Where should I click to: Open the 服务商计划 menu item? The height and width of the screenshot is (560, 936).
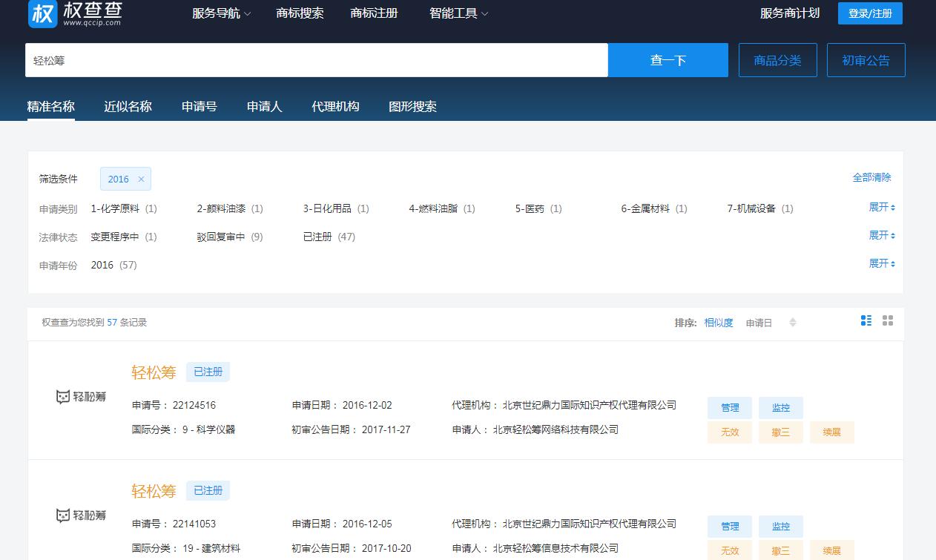coord(788,13)
